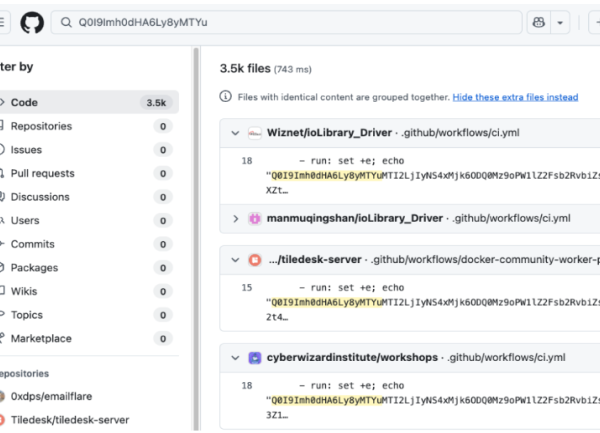Click the Wiznet repository avatar
Screen dimensions: 600x433
pyautogui.click(x=255, y=133)
